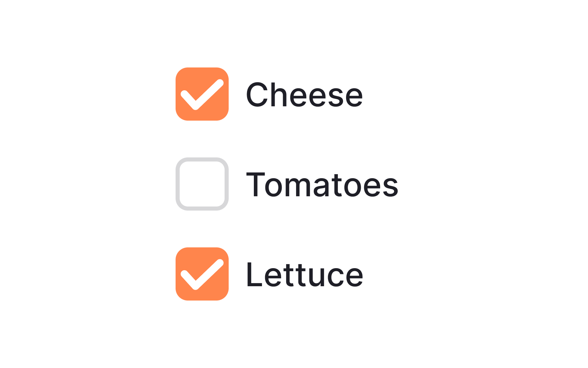The image size is (588, 368).
Task: Click the checkmark inside the Cheese checkbox
Action: [x=202, y=94]
